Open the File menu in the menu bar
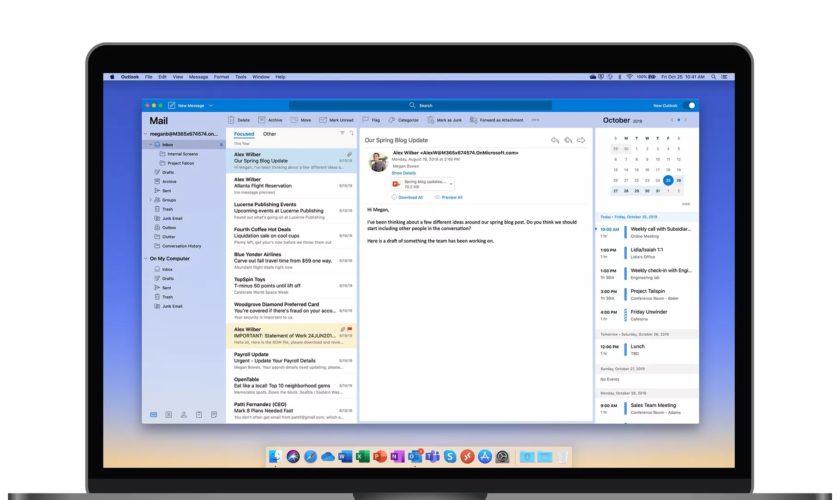The width and height of the screenshot is (840, 500). (x=148, y=77)
